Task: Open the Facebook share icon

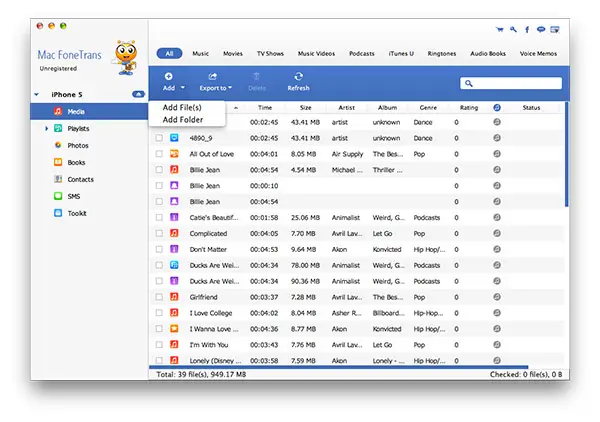Action: click(527, 29)
